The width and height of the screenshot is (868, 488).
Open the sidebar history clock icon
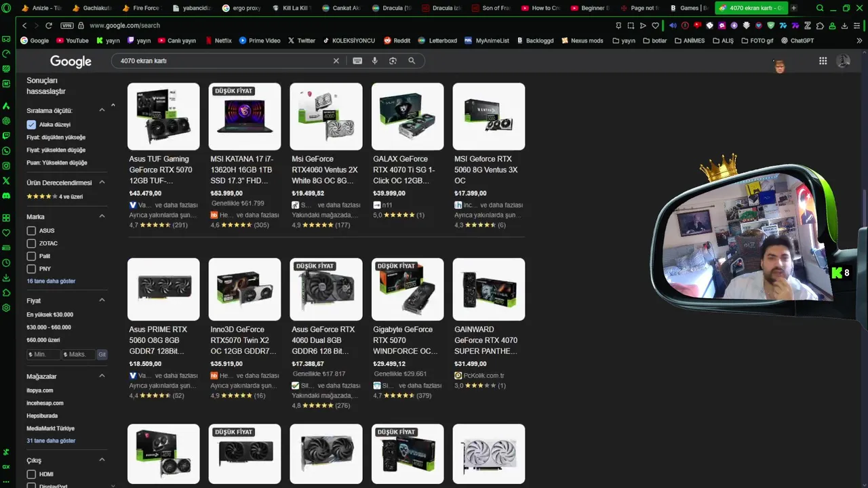pos(6,263)
